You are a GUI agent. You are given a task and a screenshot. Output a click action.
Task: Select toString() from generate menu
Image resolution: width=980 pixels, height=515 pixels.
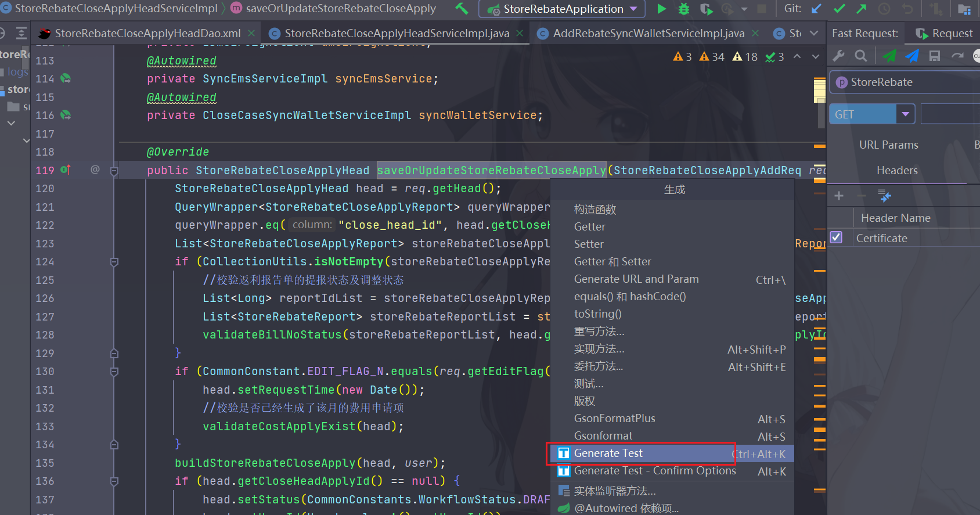(672, 314)
